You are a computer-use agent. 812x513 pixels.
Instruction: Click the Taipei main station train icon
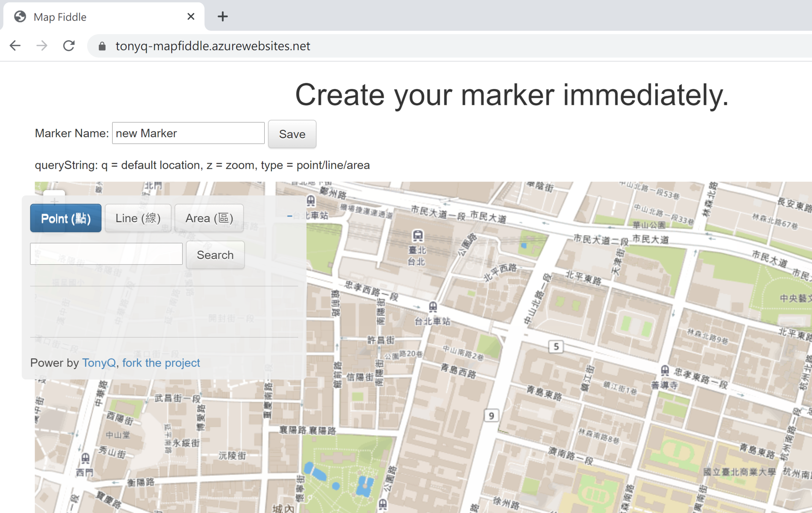coord(418,236)
